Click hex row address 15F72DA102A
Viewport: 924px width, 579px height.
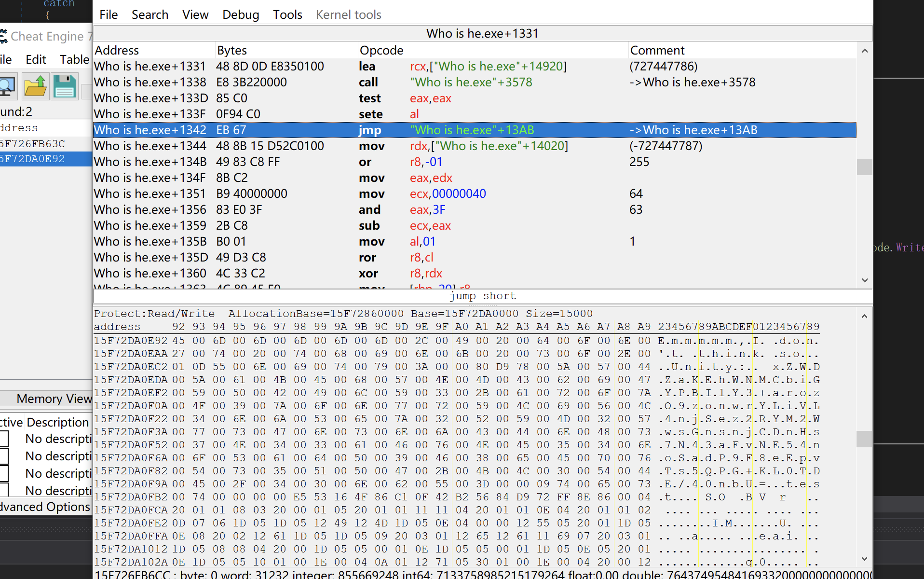[131, 562]
